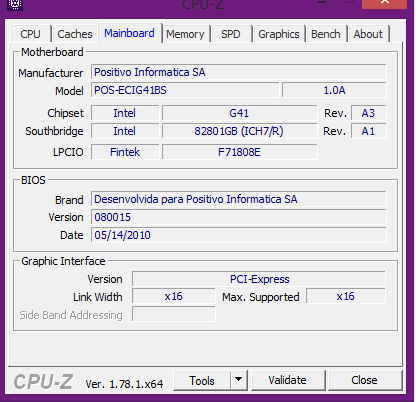Screen dimensions: 420x402
Task: Open the SPD tab
Action: [x=231, y=34]
